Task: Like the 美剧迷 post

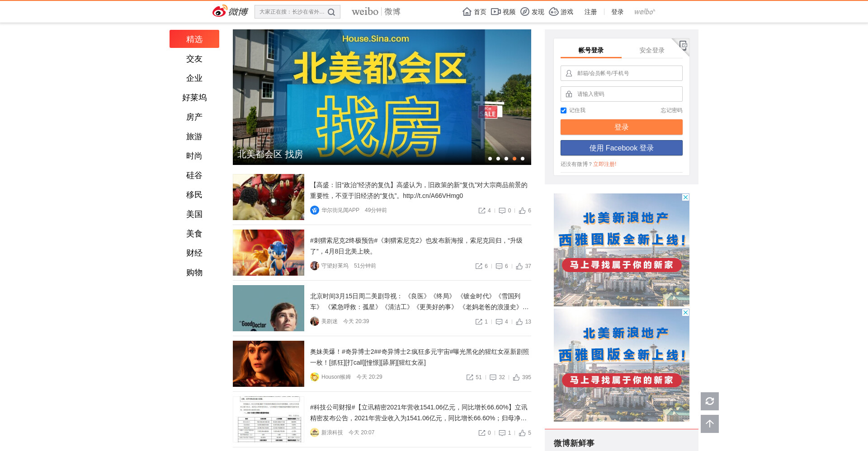Action: 519,322
